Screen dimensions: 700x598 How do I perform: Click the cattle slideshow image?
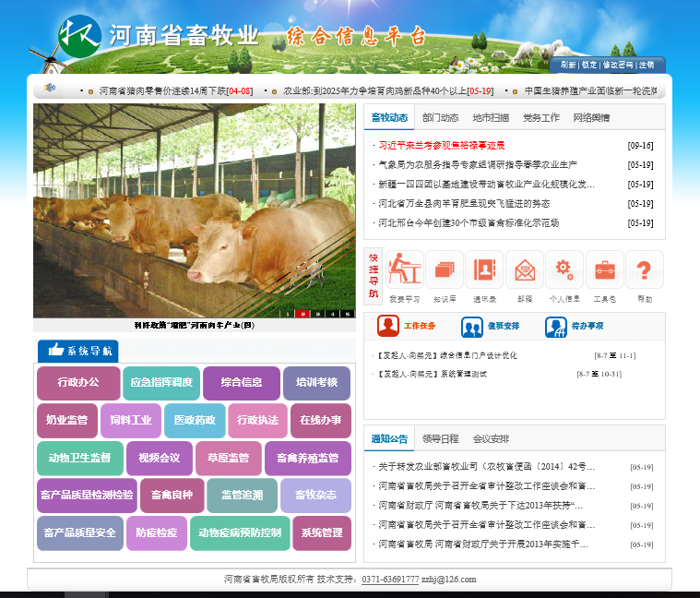pos(195,210)
